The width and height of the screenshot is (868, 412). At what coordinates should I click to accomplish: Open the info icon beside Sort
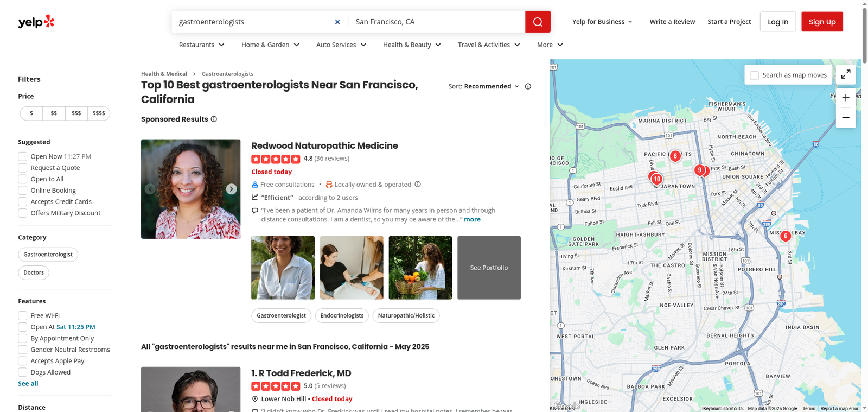528,86
